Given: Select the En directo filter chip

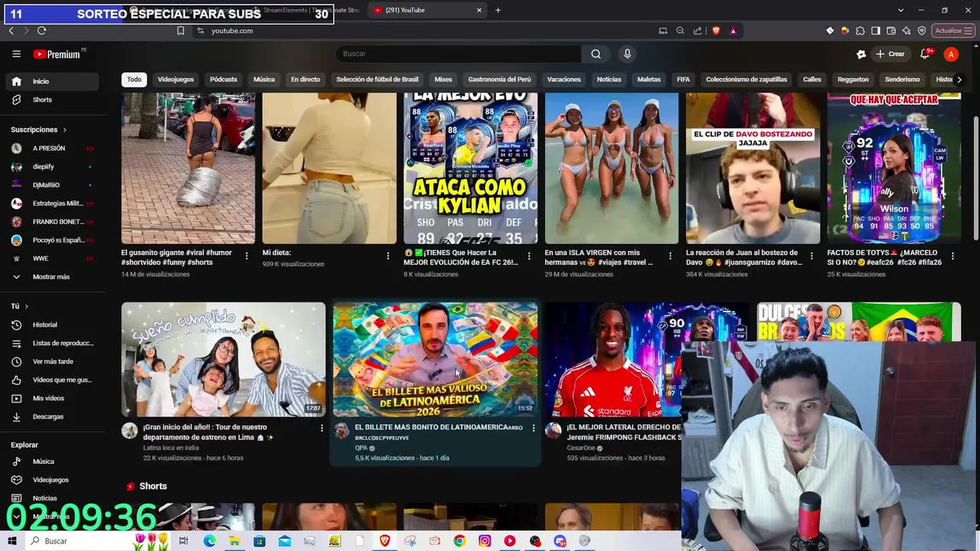Looking at the screenshot, I should [305, 80].
